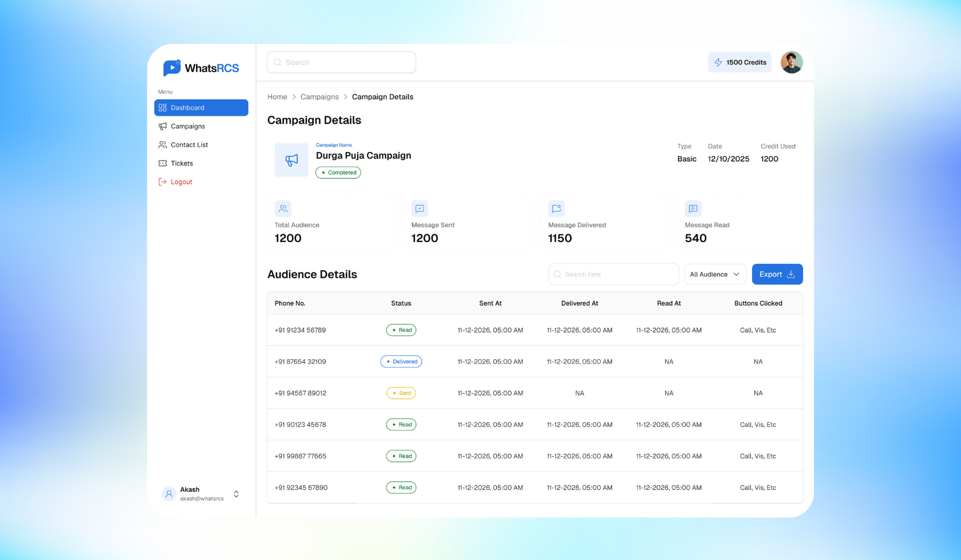The height and width of the screenshot is (560, 961).
Task: Click the Dashboard grid icon
Action: point(162,107)
